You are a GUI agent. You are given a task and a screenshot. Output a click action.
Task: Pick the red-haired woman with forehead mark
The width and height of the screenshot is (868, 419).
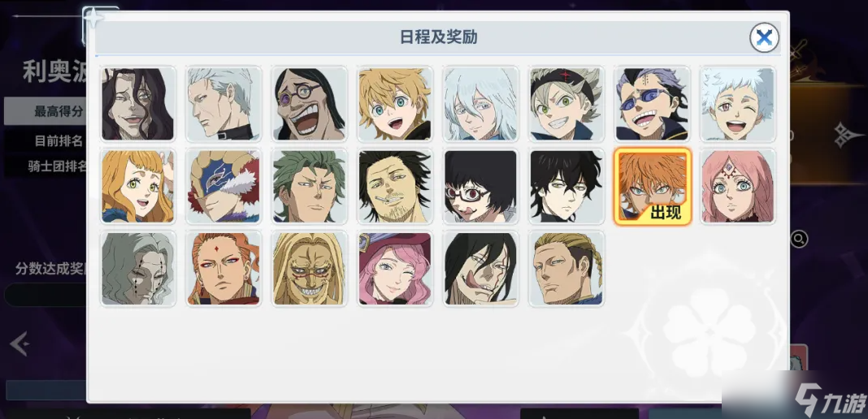point(224,270)
